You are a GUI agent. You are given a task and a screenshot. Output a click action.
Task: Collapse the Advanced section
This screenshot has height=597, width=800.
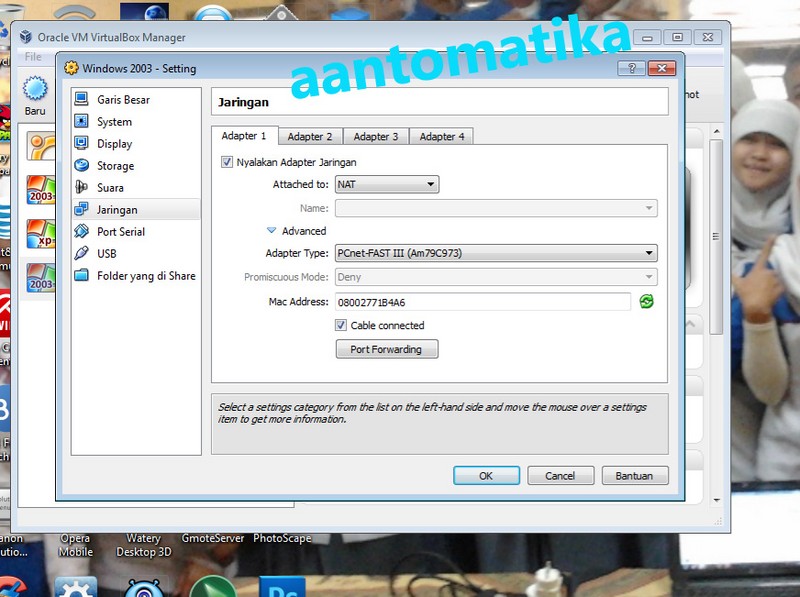point(271,231)
